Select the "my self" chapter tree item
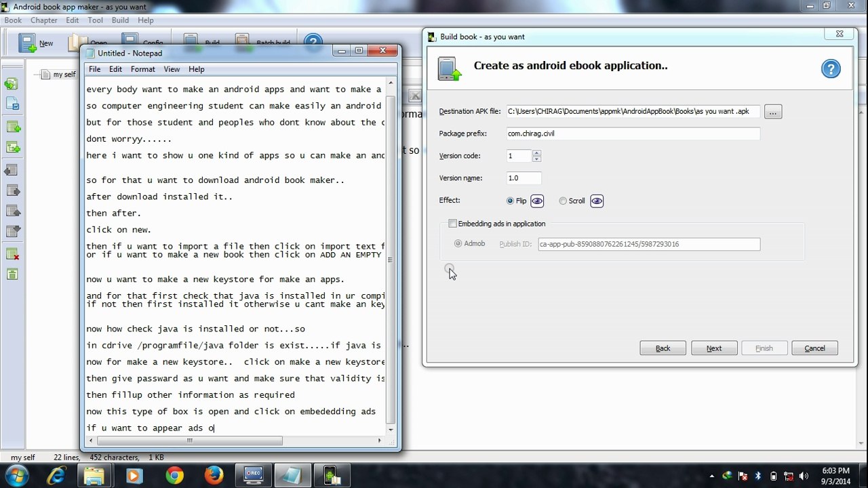The image size is (868, 488). tap(64, 75)
